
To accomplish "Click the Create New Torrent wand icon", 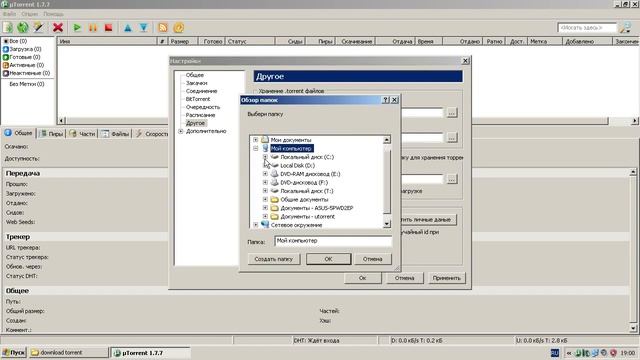I will (38, 27).
